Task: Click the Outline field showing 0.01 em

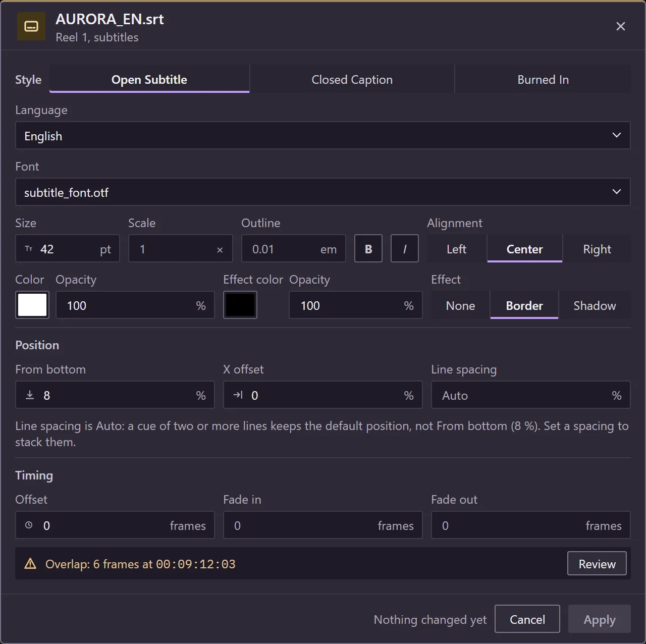Action: point(294,248)
